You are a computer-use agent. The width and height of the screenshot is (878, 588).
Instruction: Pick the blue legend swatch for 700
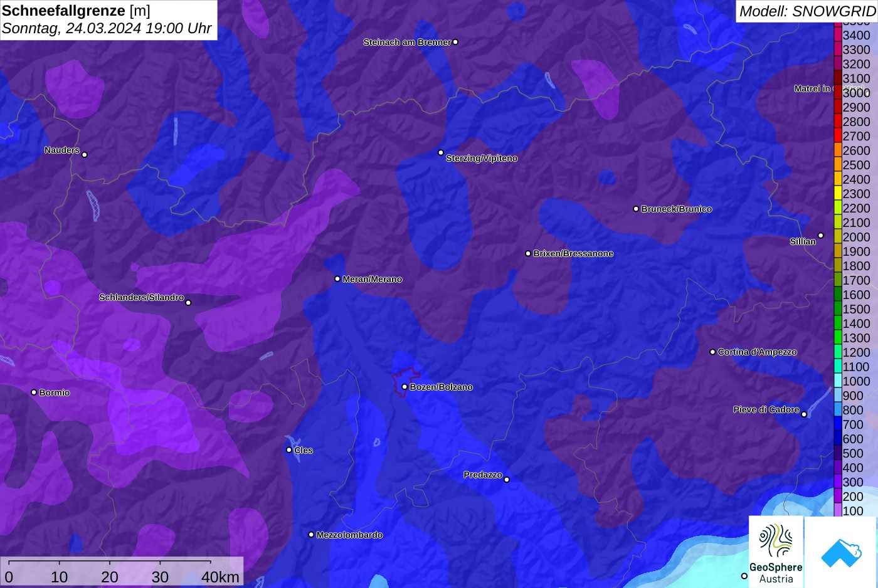[838, 424]
